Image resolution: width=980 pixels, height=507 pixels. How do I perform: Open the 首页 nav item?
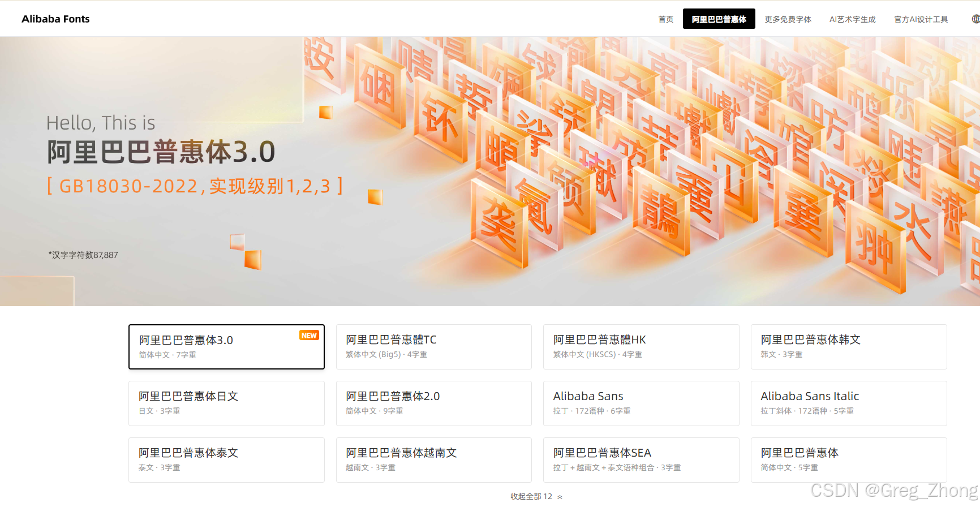coord(666,19)
